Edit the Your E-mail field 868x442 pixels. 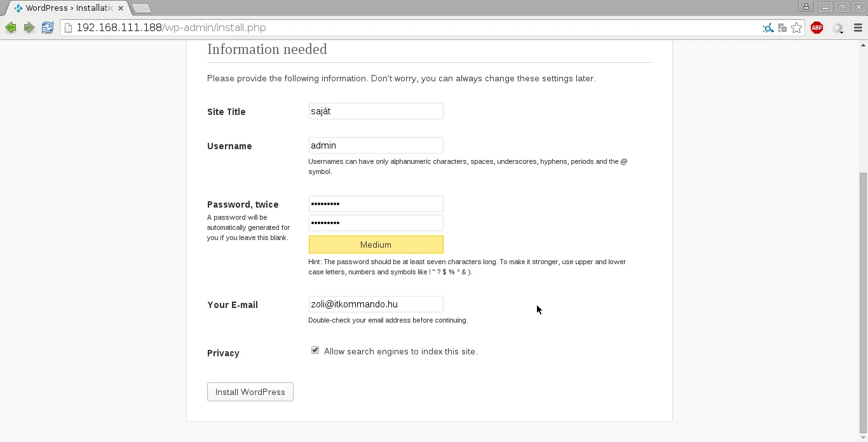coord(376,304)
